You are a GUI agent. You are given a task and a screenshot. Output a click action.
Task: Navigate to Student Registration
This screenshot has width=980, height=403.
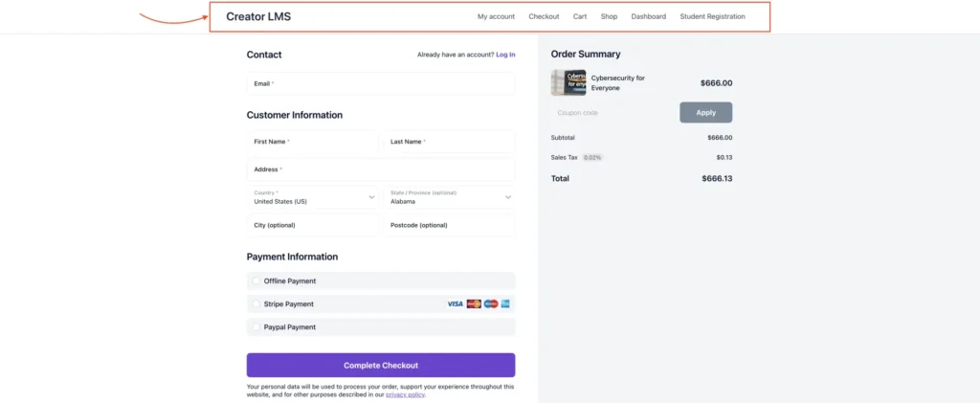click(712, 16)
